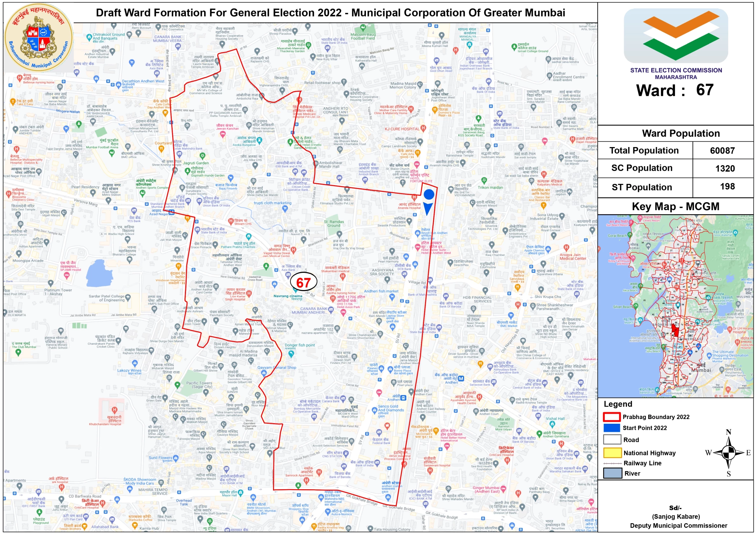
Task: Click the St. Ramdas Ground label
Action: point(334,224)
